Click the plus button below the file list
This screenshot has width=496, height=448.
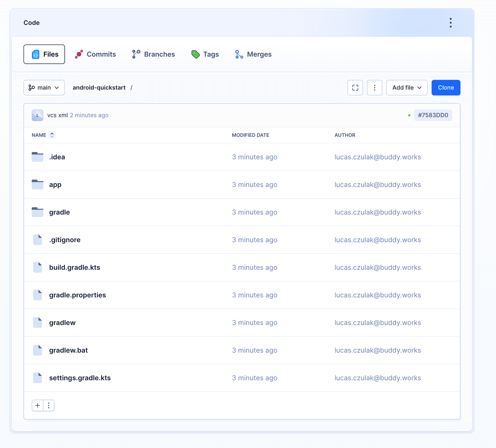coord(37,405)
